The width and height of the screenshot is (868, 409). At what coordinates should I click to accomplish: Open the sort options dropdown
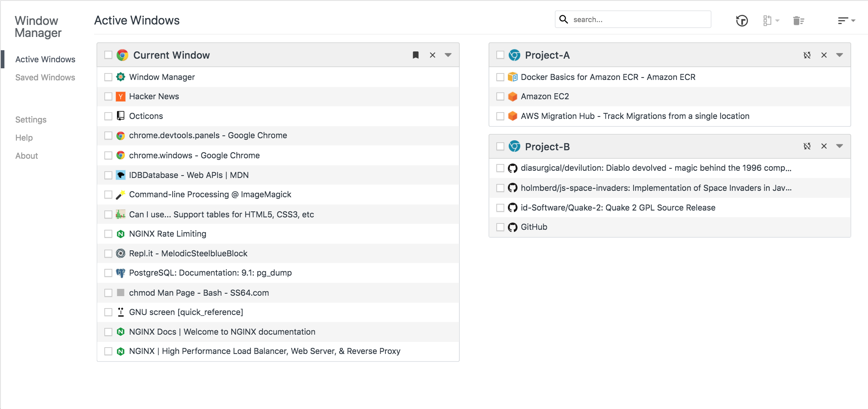click(x=846, y=20)
